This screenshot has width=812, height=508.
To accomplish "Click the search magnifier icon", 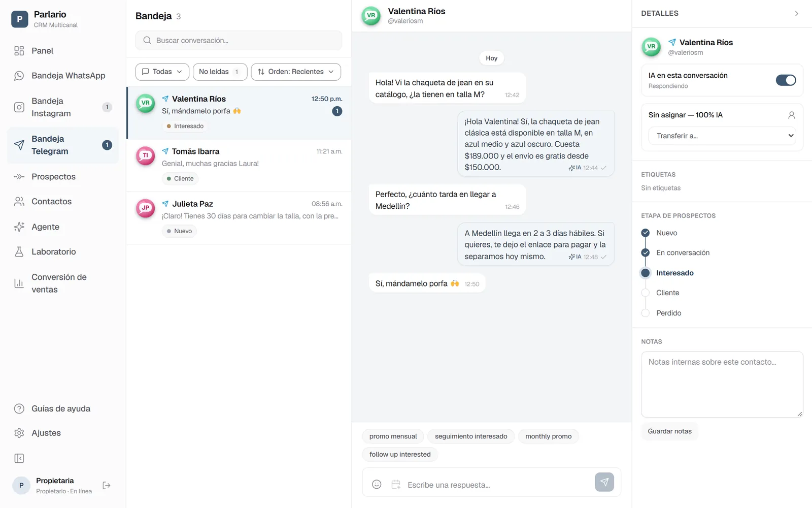I will coord(147,40).
